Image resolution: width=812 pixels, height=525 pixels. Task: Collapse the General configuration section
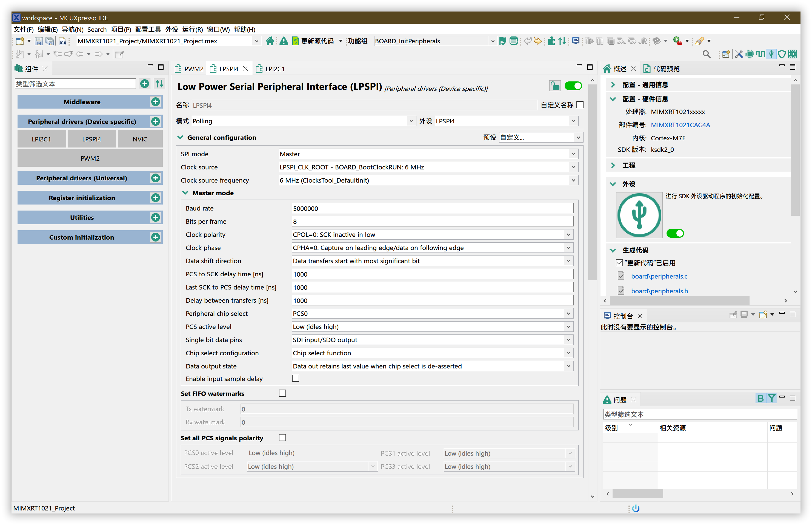(x=180, y=137)
